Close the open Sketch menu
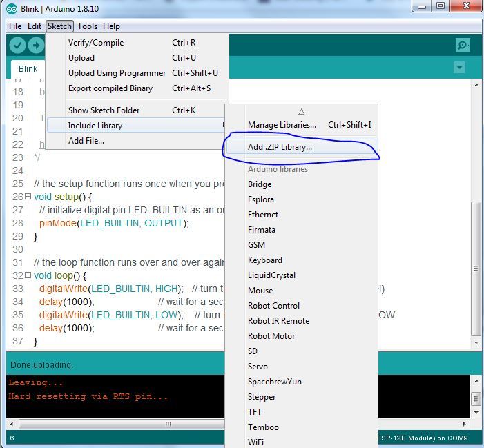Image resolution: width=484 pixels, height=448 pixels. coord(59,26)
